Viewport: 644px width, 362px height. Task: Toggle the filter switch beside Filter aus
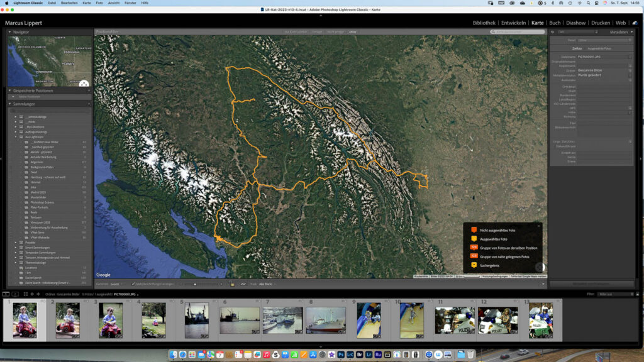pyautogui.click(x=638, y=294)
